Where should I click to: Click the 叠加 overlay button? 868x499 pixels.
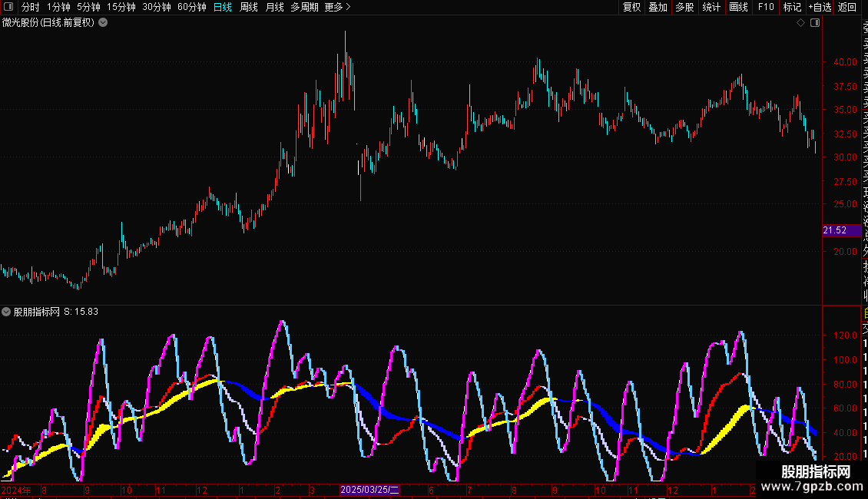(658, 7)
